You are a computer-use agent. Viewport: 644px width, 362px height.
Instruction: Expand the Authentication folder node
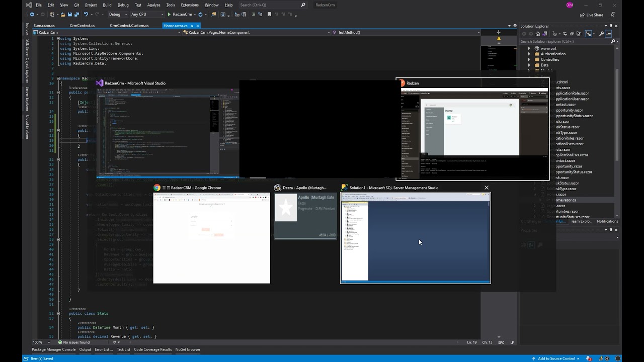tap(529, 54)
